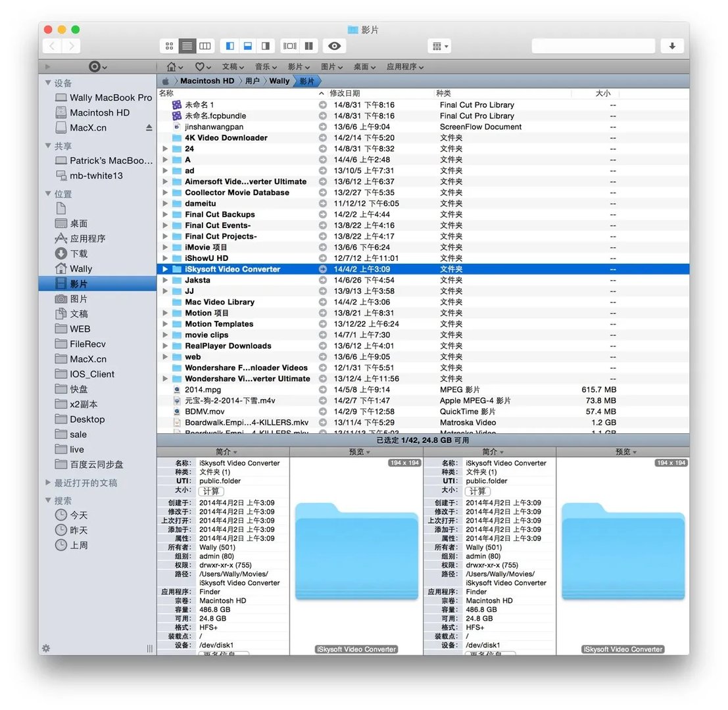The height and width of the screenshot is (710, 728).
Task: Expand the Final Cut Backups folder
Action: [166, 214]
